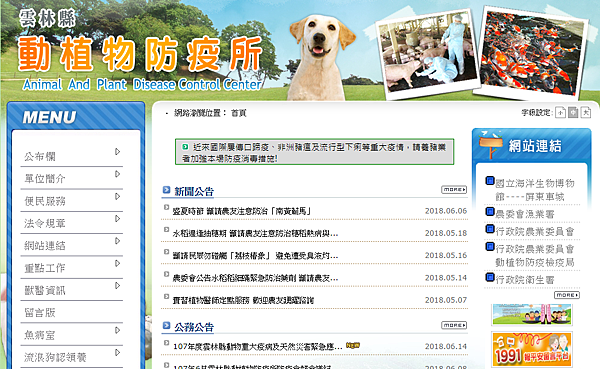Click the cartoon children banner above 1991
The width and height of the screenshot is (600, 369).
(x=532, y=315)
